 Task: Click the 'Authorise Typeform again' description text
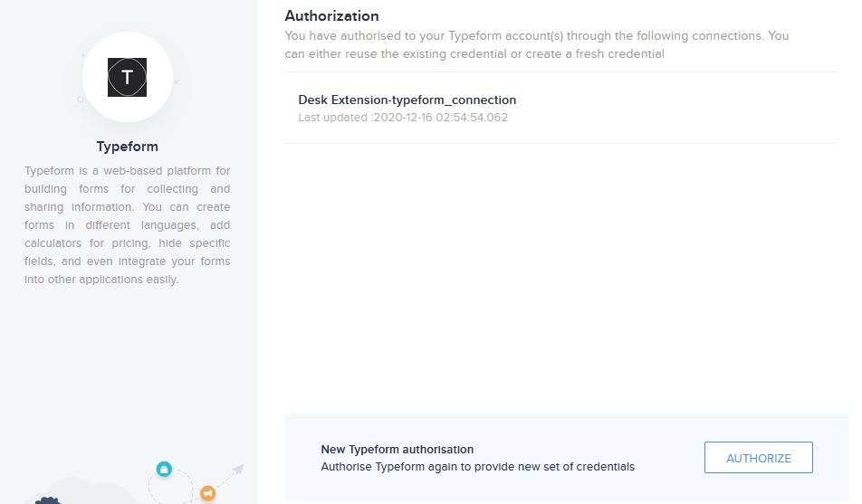(x=477, y=467)
